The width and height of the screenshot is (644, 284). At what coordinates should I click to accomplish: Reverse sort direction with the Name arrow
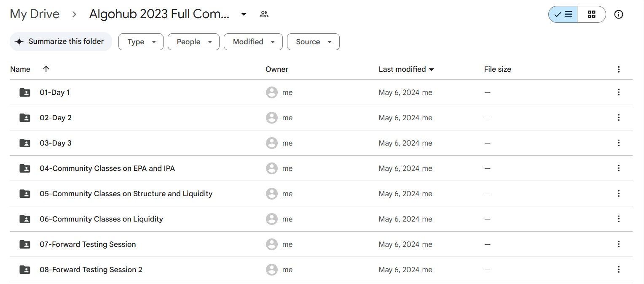(46, 69)
